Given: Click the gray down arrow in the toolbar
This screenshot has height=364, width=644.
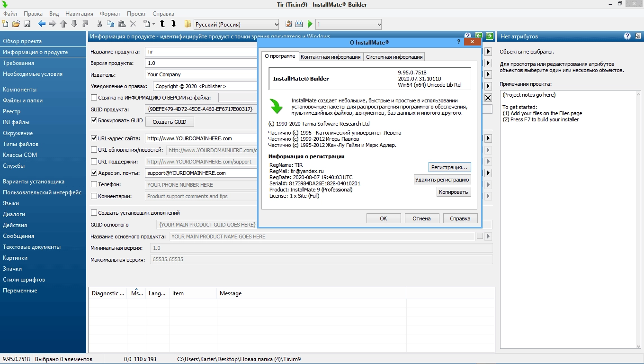Looking at the screenshot, I should [x=74, y=24].
